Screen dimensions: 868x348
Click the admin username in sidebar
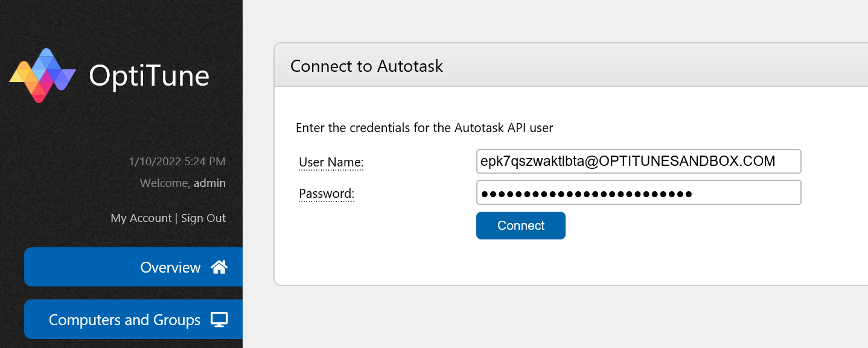click(x=210, y=183)
